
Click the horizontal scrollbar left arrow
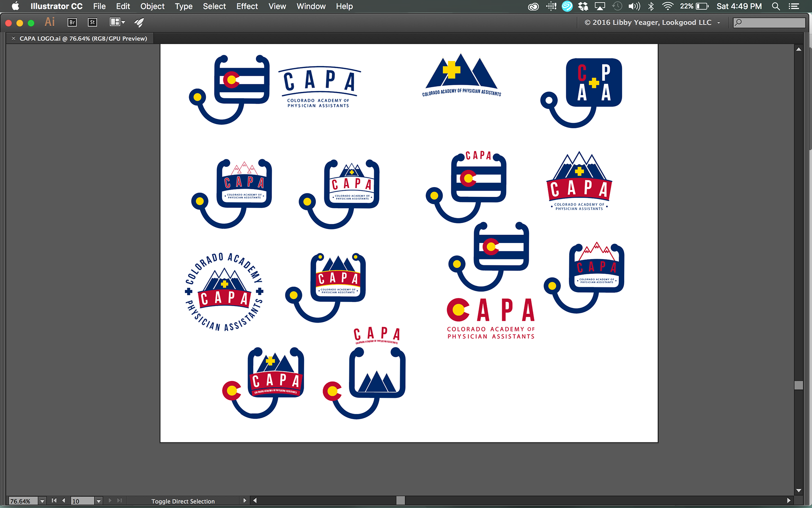[255, 501]
